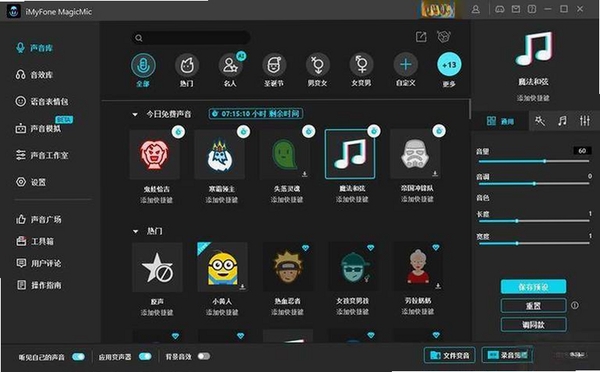Adjust the 宽度 width slider

(x=533, y=243)
